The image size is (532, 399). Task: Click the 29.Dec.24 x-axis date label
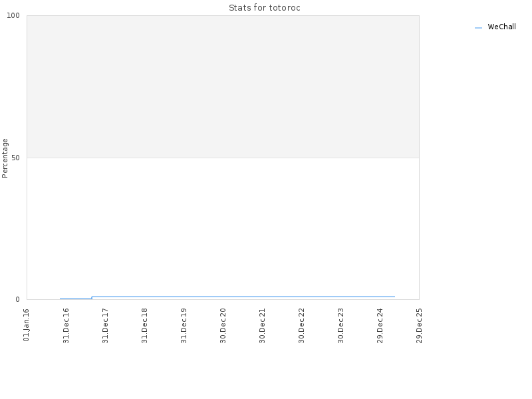coord(380,326)
